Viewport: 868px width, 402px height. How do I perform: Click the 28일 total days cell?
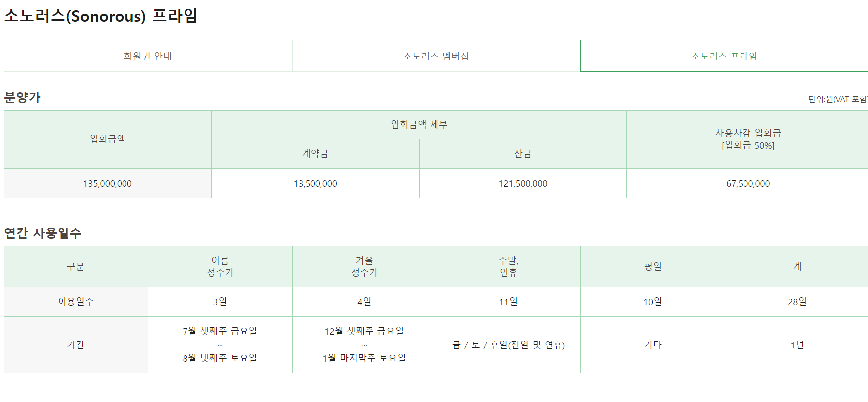(x=797, y=301)
